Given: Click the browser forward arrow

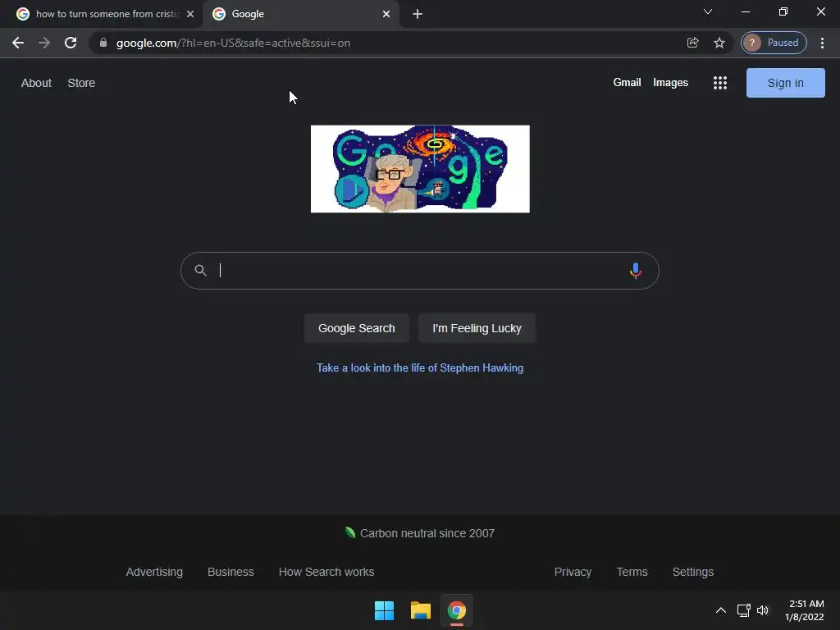Looking at the screenshot, I should [x=44, y=43].
